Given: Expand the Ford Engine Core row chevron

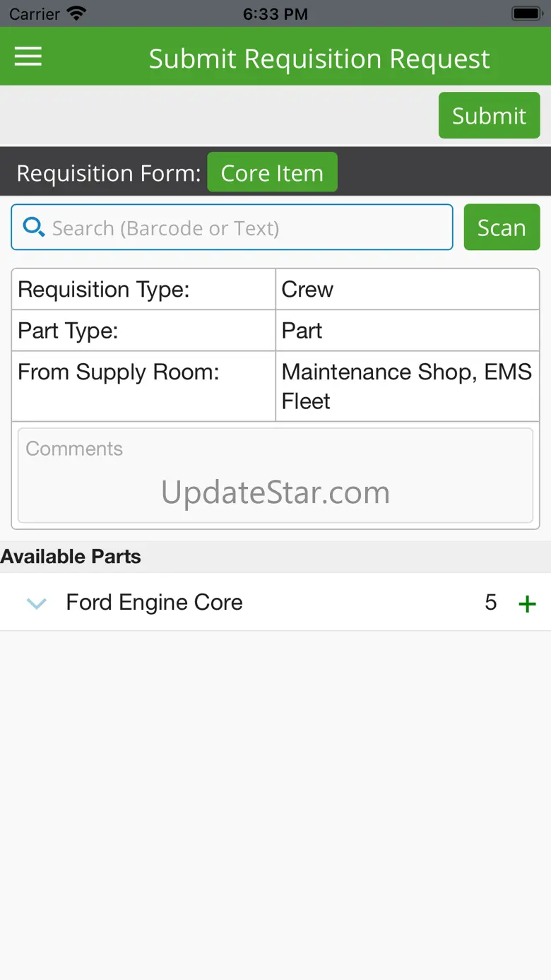Looking at the screenshot, I should click(x=36, y=603).
